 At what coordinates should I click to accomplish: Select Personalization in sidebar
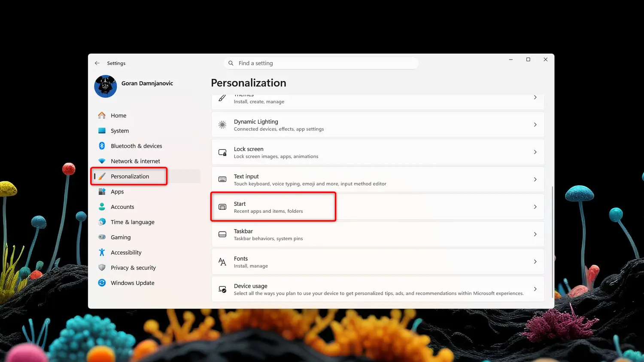click(147, 176)
